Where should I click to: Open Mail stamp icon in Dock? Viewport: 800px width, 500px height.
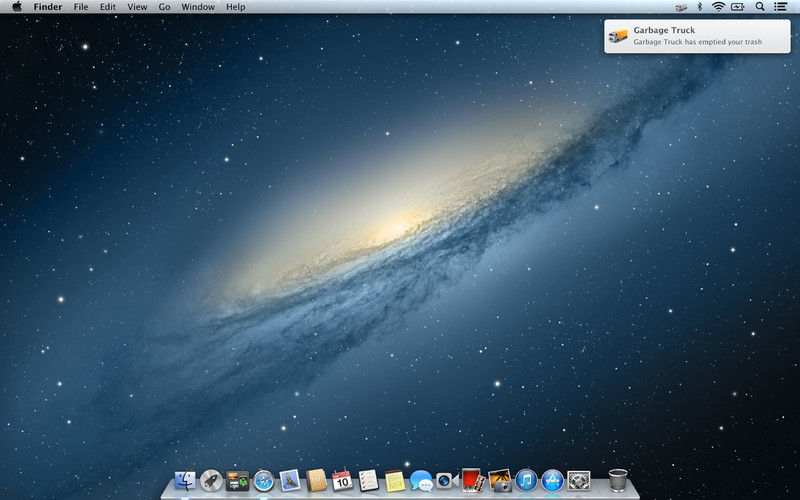pyautogui.click(x=289, y=481)
